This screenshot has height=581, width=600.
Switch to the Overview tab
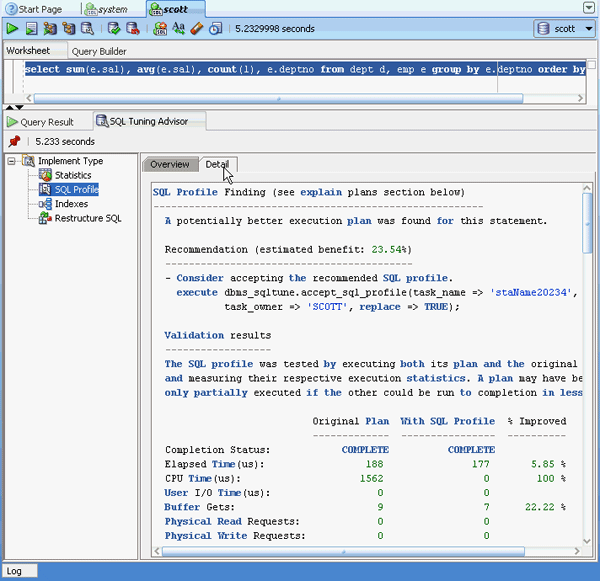pos(169,165)
